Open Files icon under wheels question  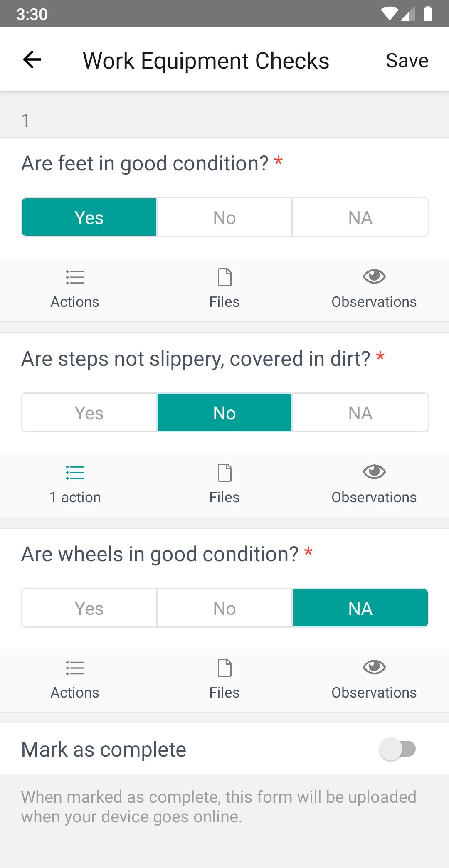pos(224,668)
